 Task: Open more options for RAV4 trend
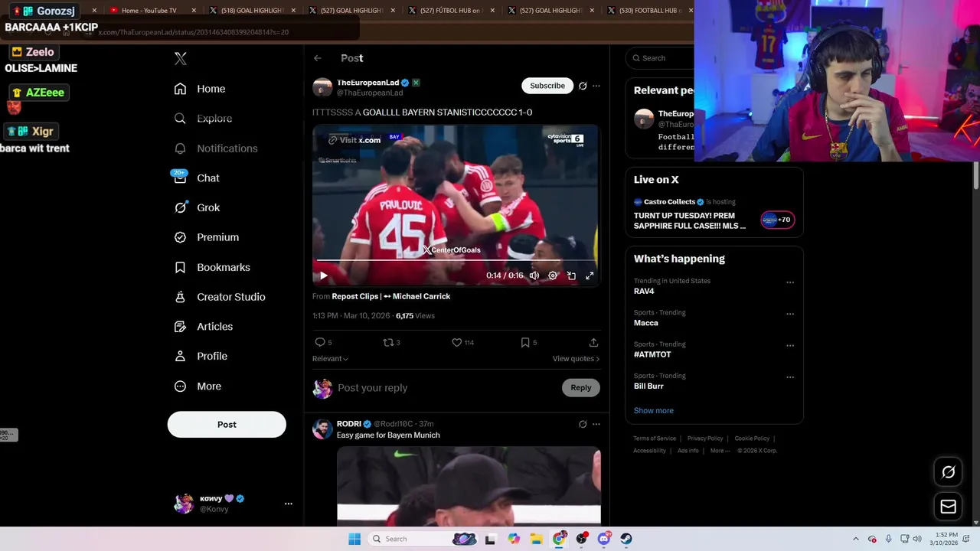(790, 282)
